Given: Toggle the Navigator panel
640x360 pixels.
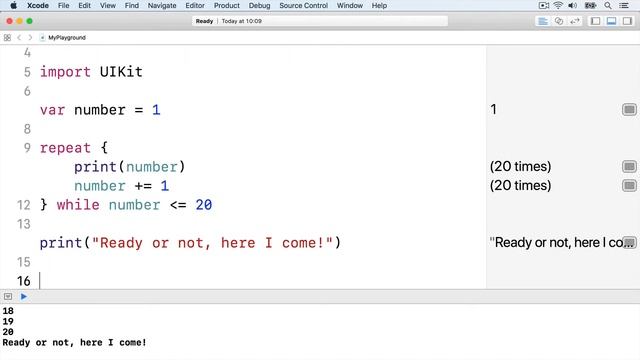Looking at the screenshot, I should click(x=596, y=21).
